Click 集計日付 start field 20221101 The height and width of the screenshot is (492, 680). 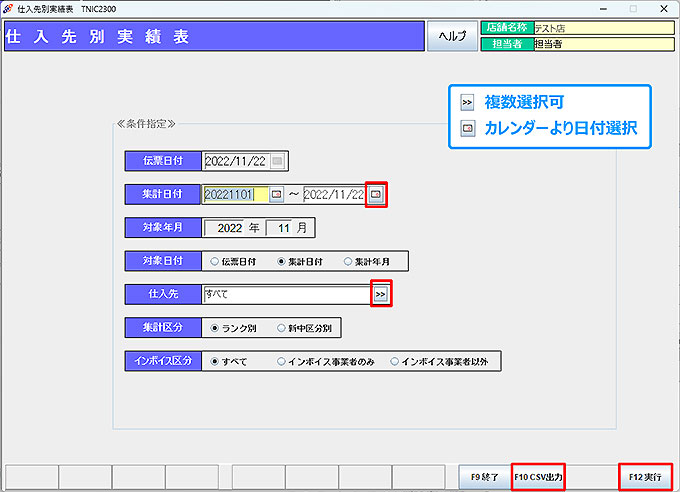tap(236, 194)
